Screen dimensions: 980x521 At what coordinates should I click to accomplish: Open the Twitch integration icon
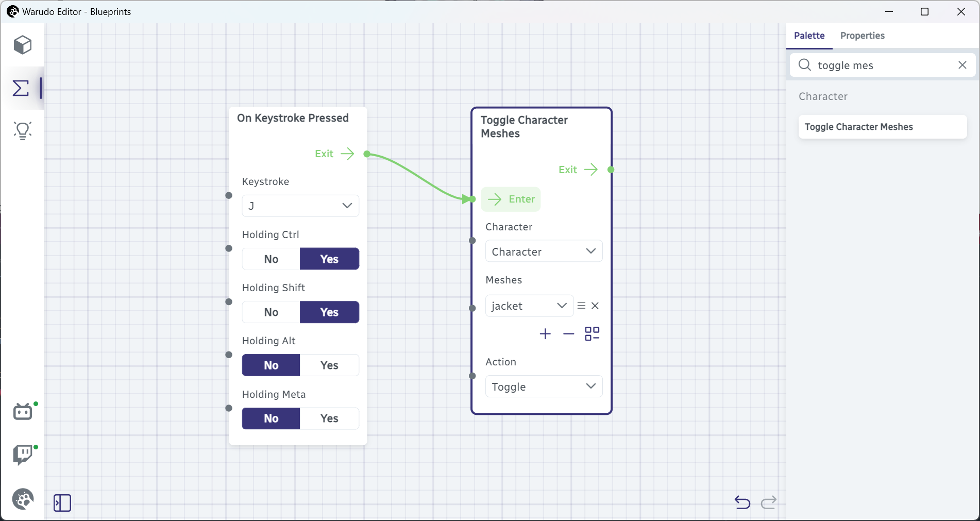point(23,455)
